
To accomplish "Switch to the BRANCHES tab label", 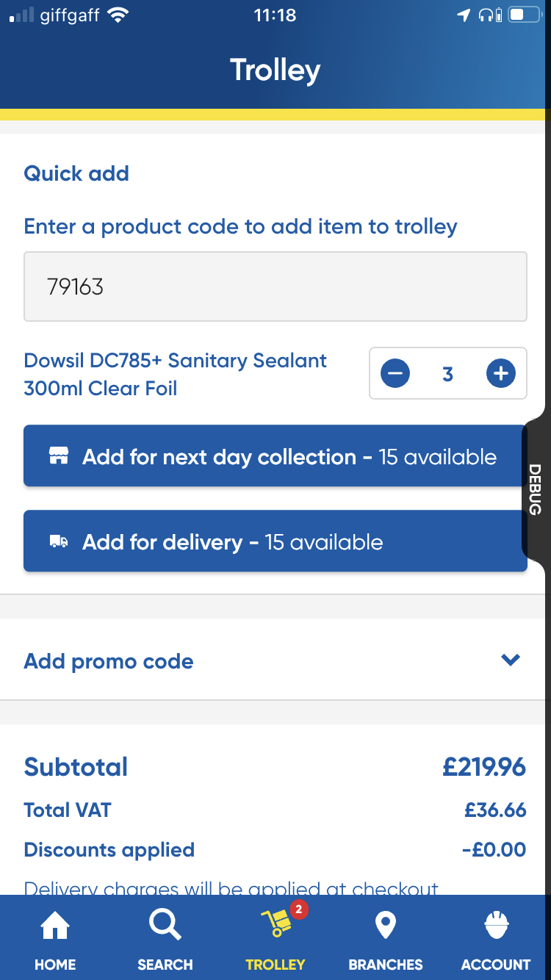I will click(x=386, y=965).
